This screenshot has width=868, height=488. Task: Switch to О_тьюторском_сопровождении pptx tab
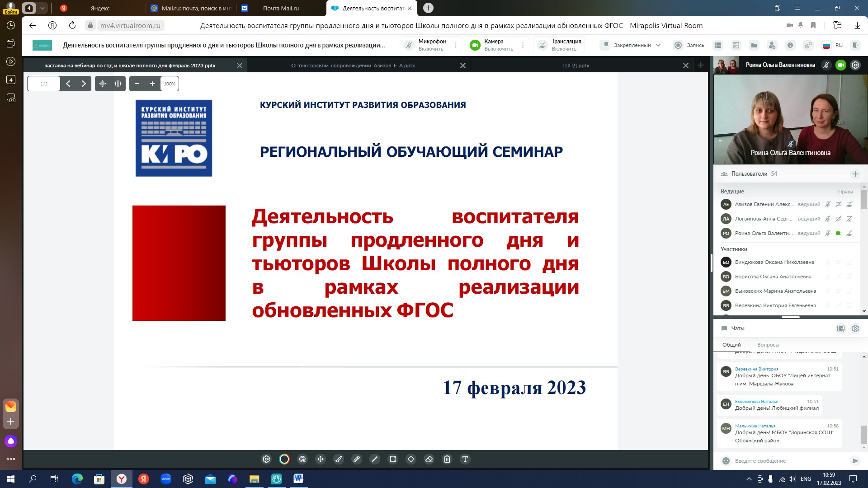click(x=353, y=66)
